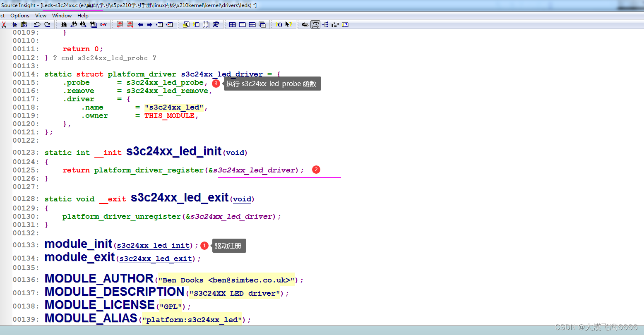Jump to next link red icon

(130, 24)
